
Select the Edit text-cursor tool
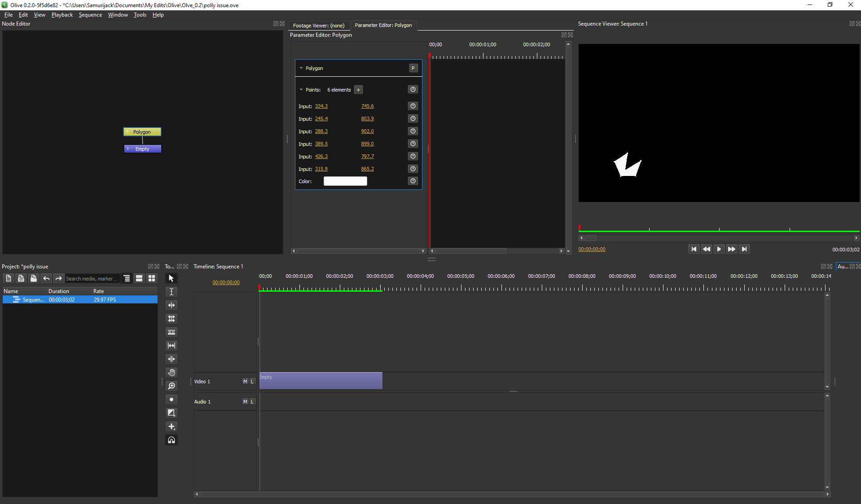coord(171,292)
